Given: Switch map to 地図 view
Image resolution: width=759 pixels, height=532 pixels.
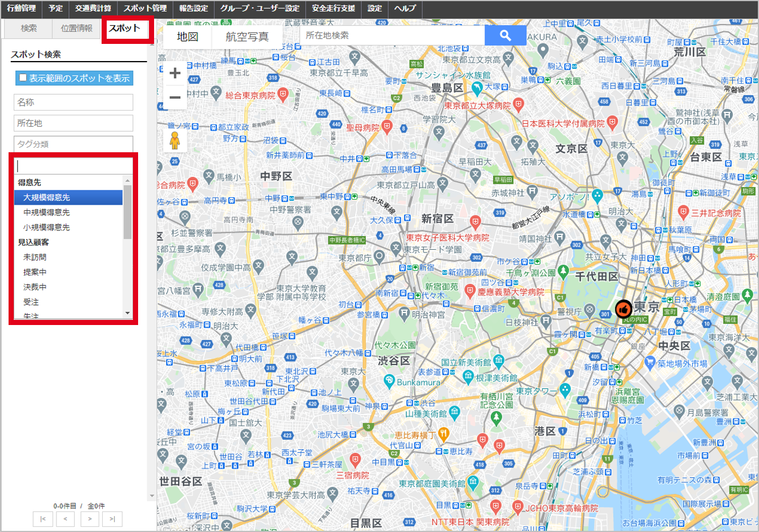Looking at the screenshot, I should 187,36.
